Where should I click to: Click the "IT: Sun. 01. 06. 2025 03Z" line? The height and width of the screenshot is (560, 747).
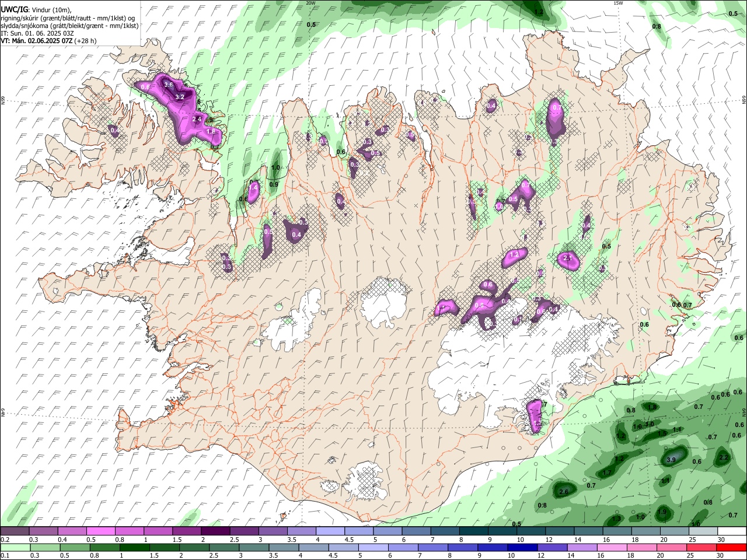click(x=37, y=33)
